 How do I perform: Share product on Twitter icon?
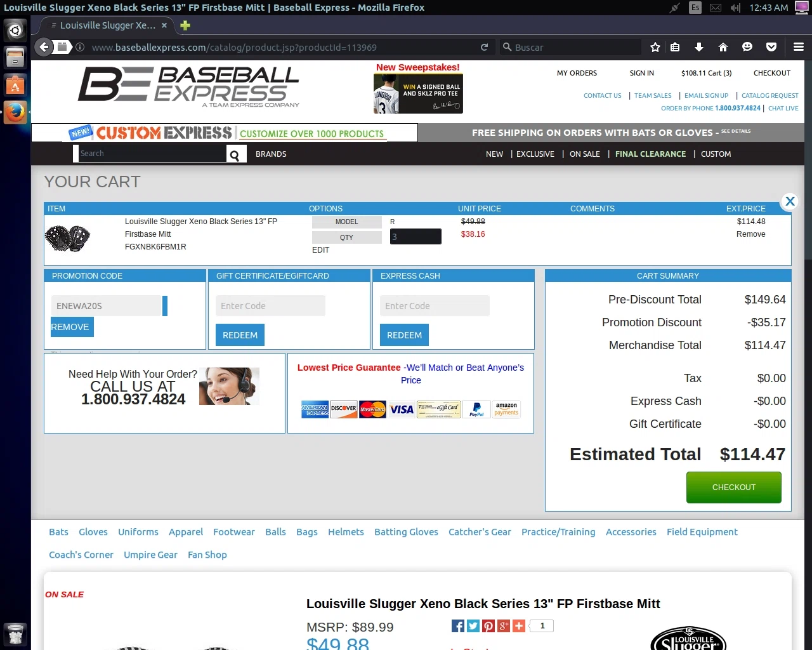473,626
